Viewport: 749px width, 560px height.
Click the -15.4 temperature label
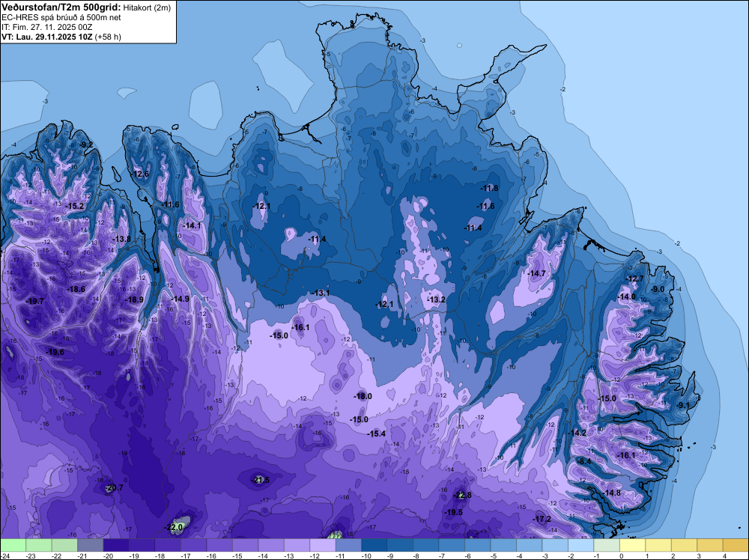point(377,433)
